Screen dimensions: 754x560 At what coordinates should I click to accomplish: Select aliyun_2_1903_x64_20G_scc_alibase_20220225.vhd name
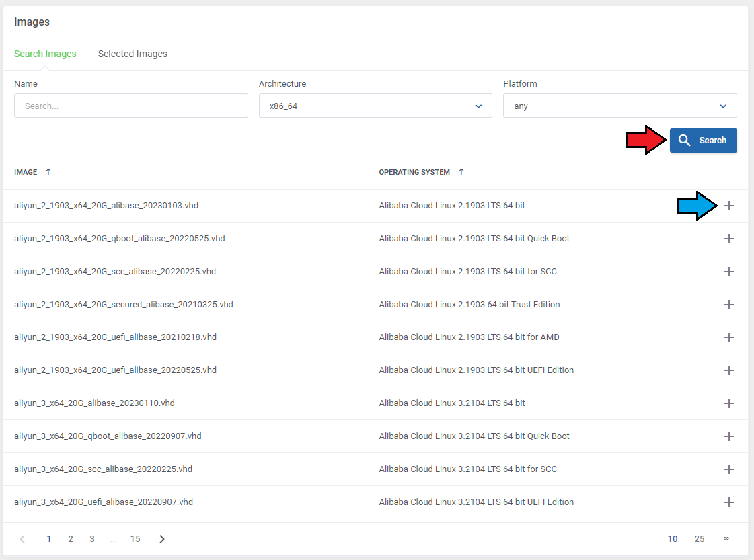[x=115, y=272]
